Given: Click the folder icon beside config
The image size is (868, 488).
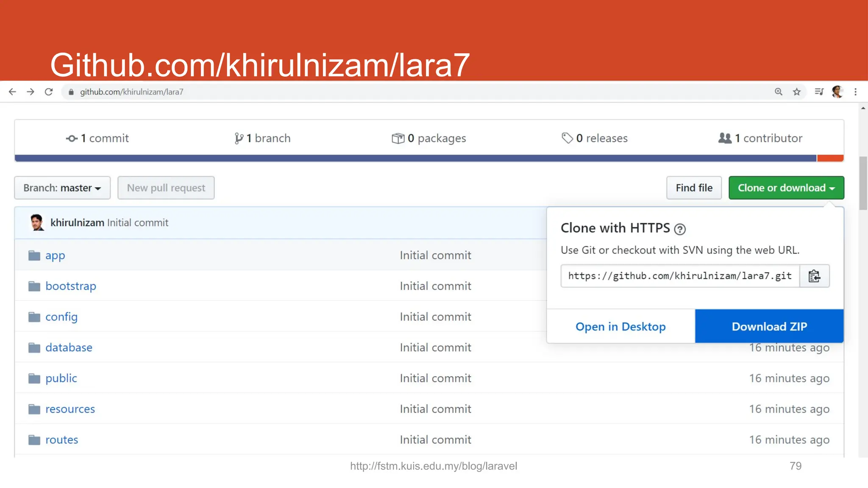Looking at the screenshot, I should (x=34, y=317).
